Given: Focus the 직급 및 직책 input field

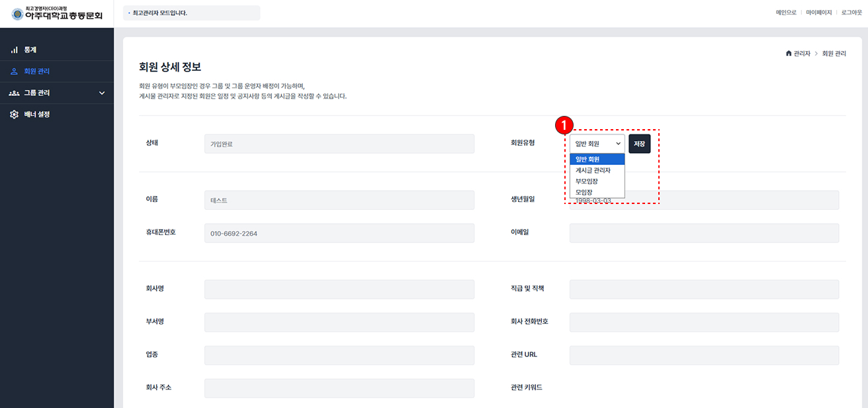Looking at the screenshot, I should pos(704,289).
